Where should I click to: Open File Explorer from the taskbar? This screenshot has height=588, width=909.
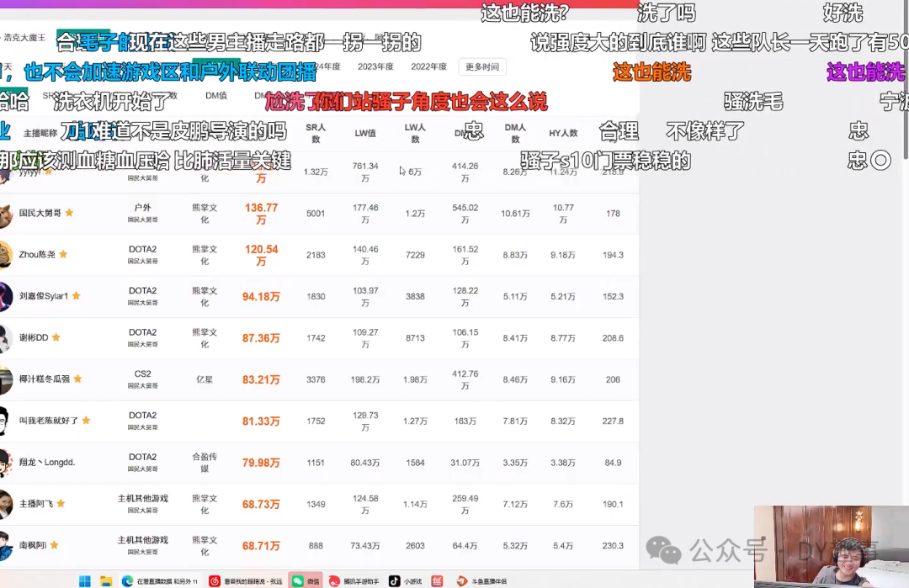(106, 581)
